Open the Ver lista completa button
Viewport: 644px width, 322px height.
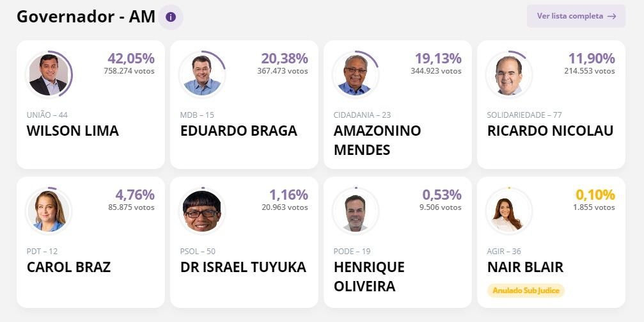(x=576, y=16)
